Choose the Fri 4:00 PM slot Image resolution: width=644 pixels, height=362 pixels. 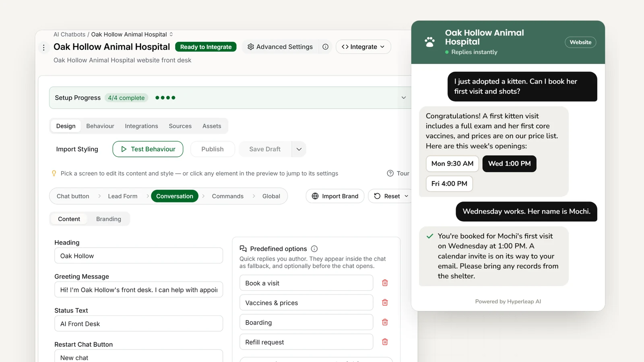449,183
